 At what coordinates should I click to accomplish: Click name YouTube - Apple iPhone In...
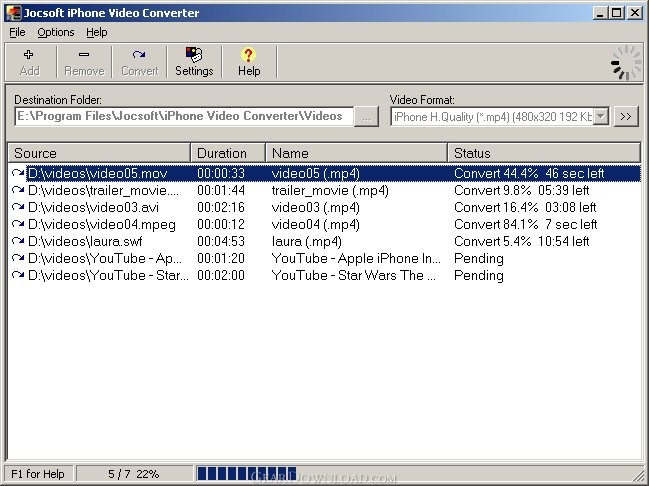(x=356, y=258)
